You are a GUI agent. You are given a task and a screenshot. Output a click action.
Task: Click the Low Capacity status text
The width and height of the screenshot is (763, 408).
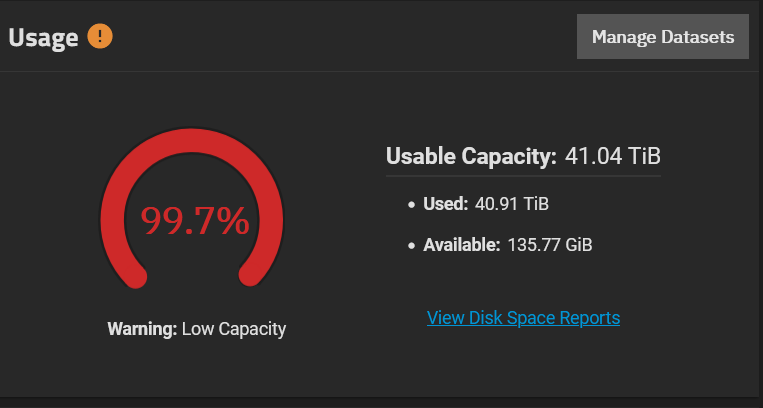click(x=234, y=330)
